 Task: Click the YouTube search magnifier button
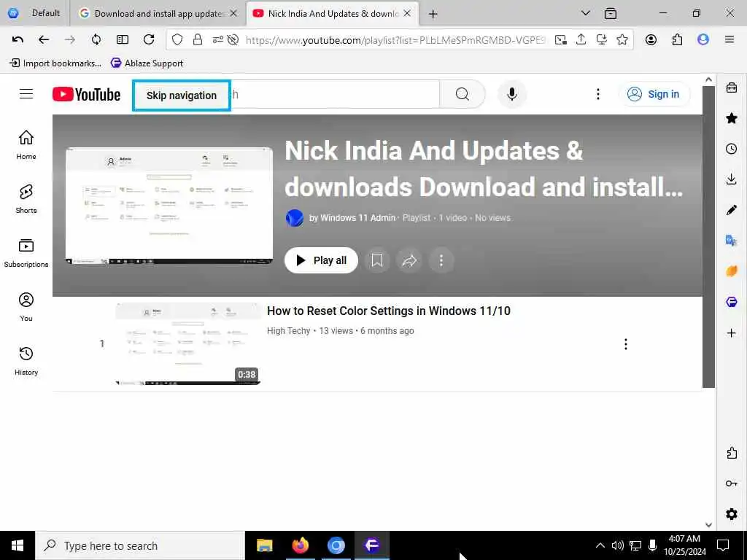(462, 94)
